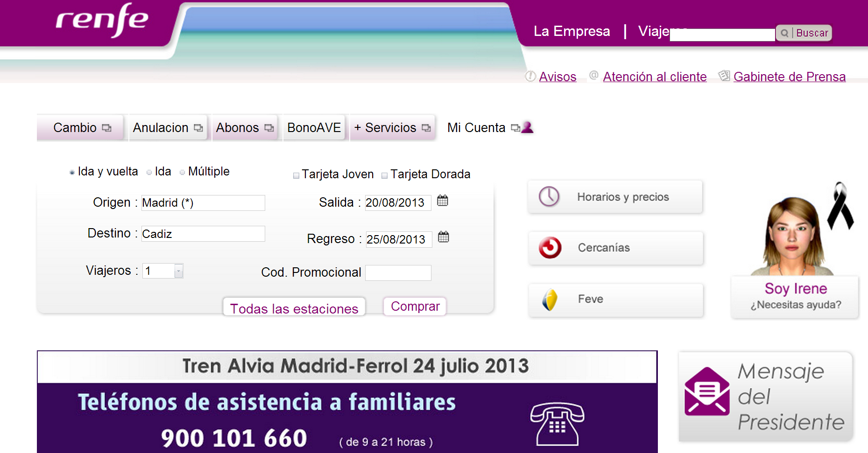
Task: Click the Buscar search button
Action: click(804, 33)
